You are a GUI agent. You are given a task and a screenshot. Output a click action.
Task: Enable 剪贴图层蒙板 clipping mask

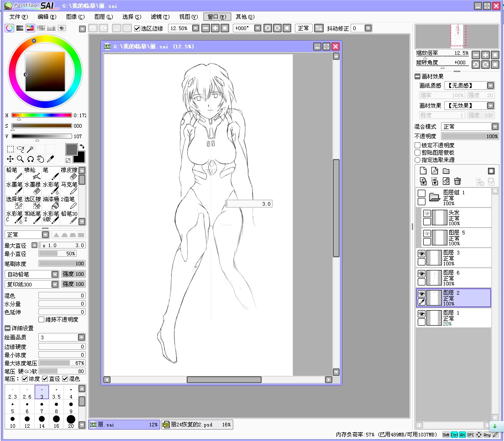tap(418, 153)
